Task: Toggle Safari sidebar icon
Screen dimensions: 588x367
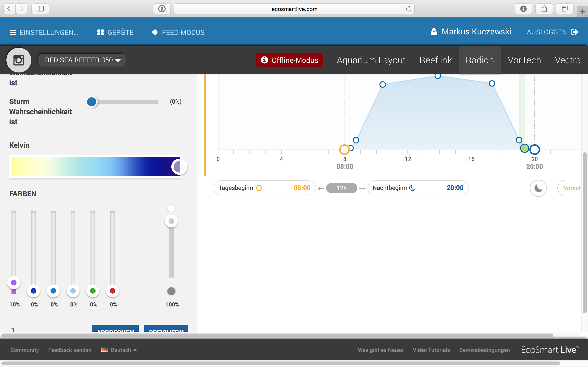Action: coord(40,9)
